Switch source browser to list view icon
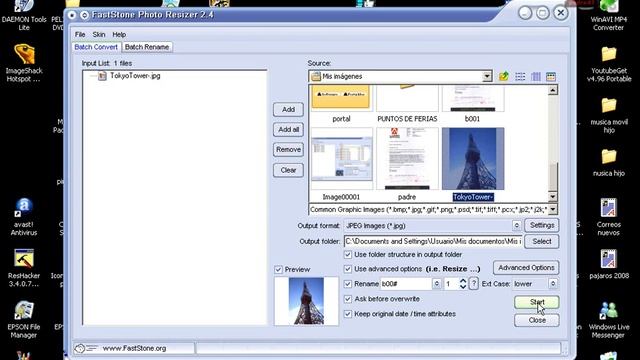The width and height of the screenshot is (640, 360). (x=520, y=76)
